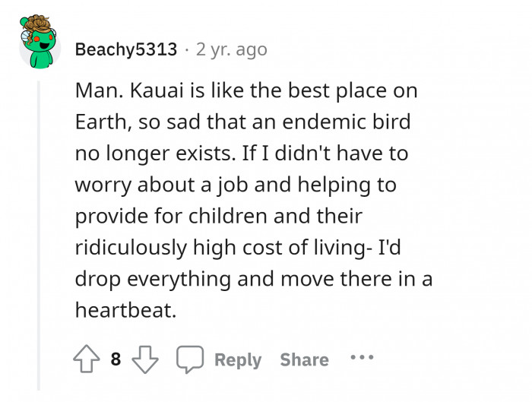Click the vote score number 8
This screenshot has width=532, height=402.
(116, 359)
